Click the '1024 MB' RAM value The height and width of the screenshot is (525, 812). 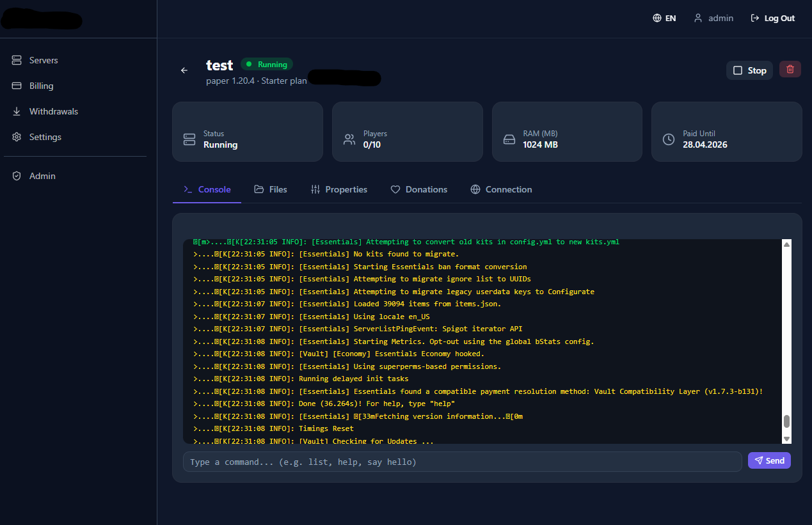[x=540, y=145]
